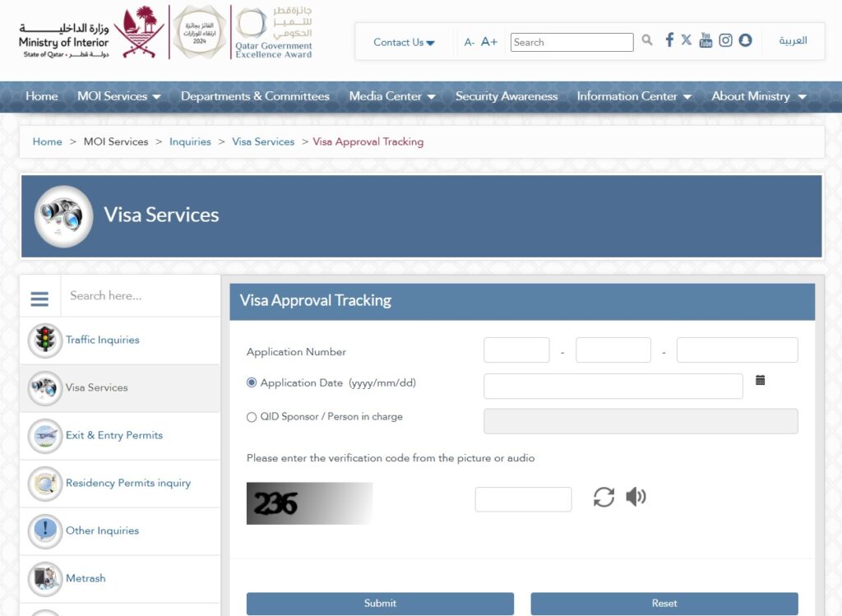
Task: Expand the Information Center menu
Action: point(633,96)
